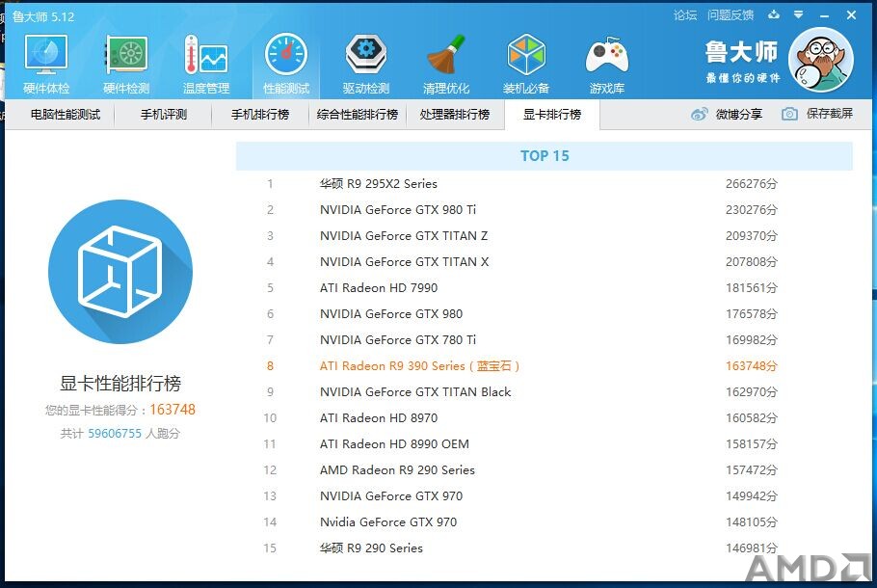
Task: Click the 157472分 score
Action: click(752, 470)
